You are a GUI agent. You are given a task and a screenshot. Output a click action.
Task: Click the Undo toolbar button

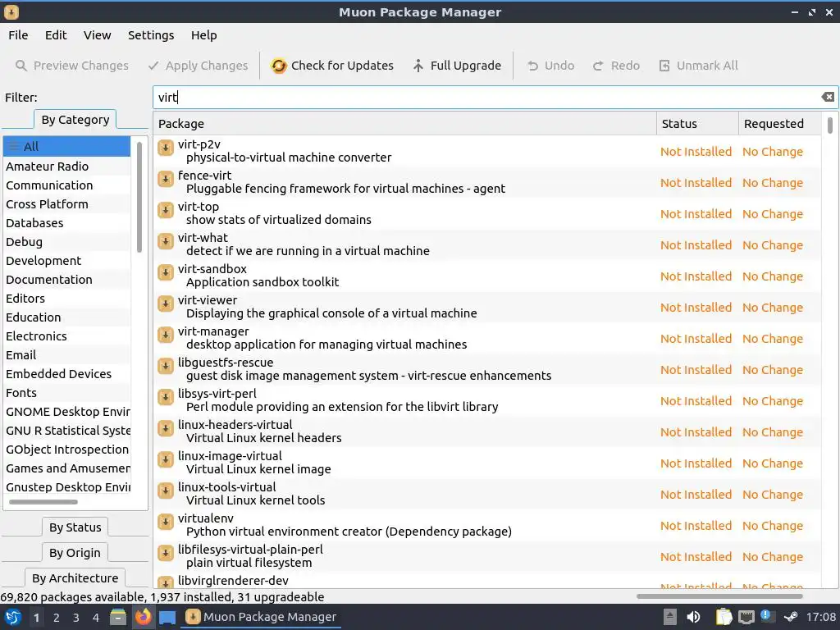(550, 66)
